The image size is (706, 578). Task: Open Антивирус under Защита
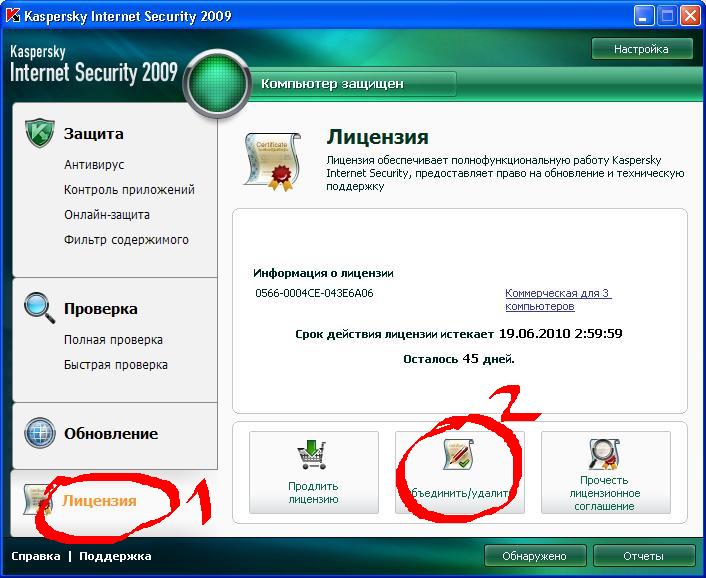(94, 164)
